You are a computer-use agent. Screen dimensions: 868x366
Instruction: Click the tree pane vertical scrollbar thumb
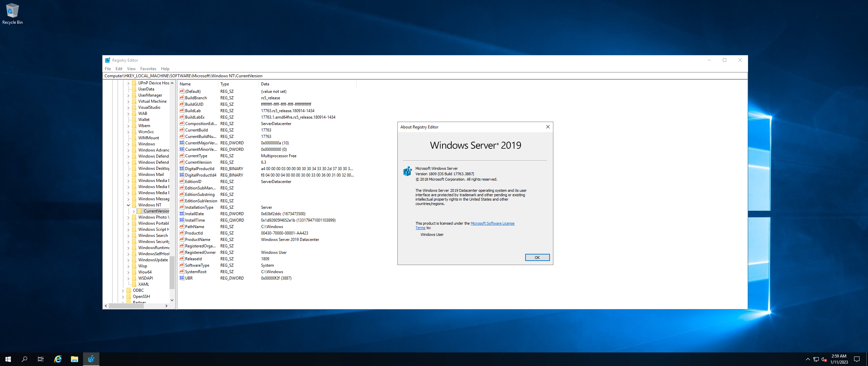(172, 272)
